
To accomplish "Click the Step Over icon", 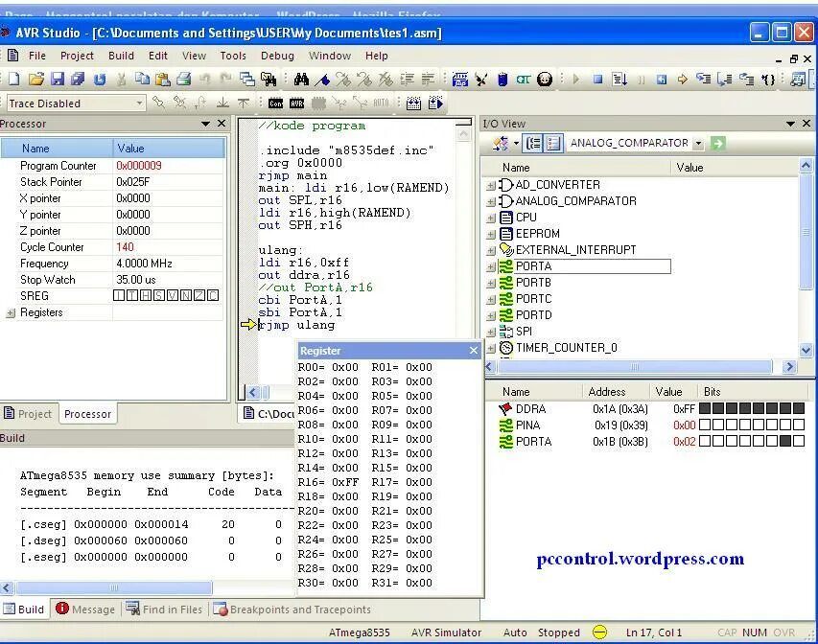I will tap(725, 80).
